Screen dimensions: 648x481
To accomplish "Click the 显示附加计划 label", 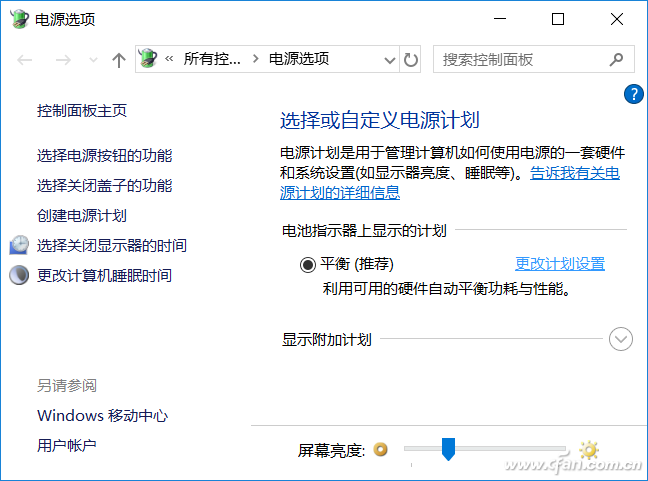I will point(326,340).
